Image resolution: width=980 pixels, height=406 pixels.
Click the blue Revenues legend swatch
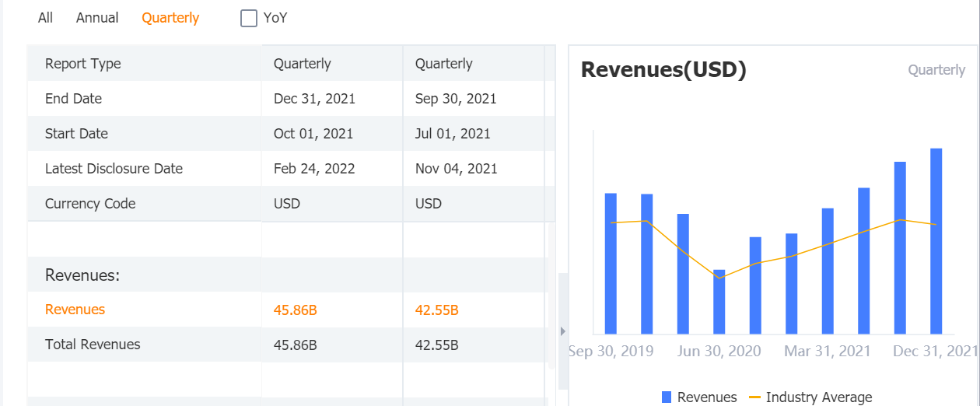coord(667,397)
